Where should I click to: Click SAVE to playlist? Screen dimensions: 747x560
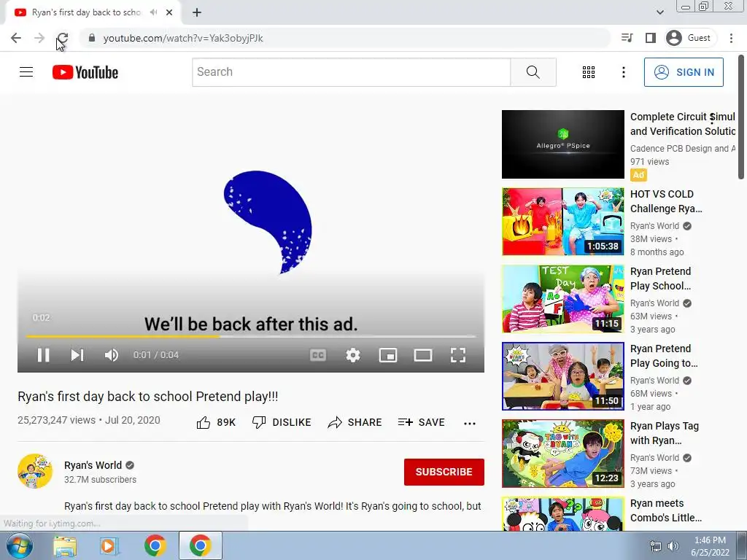(x=422, y=422)
